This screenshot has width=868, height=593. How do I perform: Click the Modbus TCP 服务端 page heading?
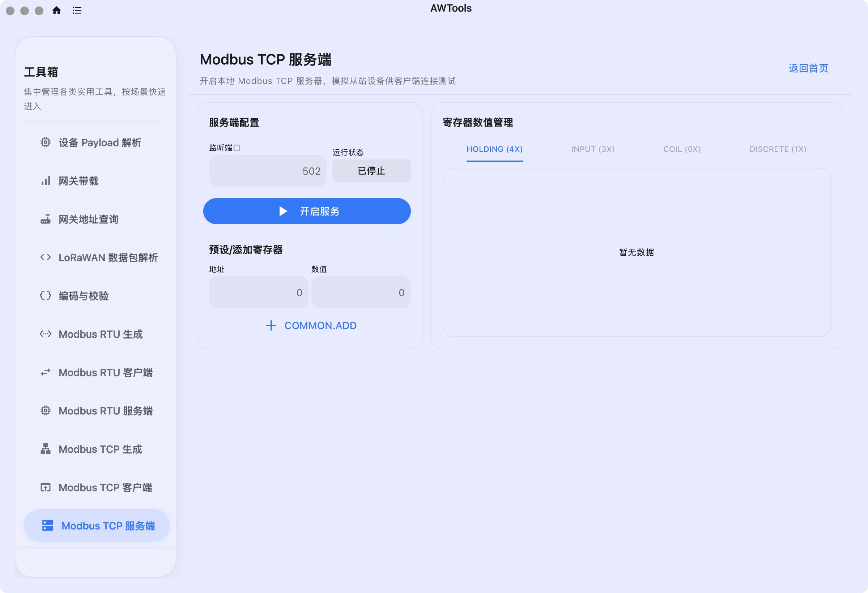coord(265,60)
